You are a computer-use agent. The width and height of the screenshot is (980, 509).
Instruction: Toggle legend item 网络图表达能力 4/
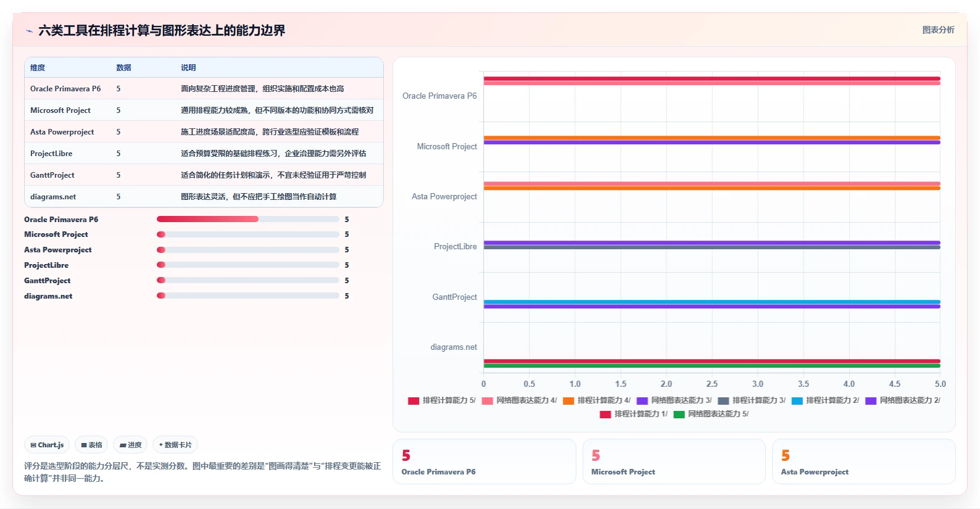coord(519,400)
